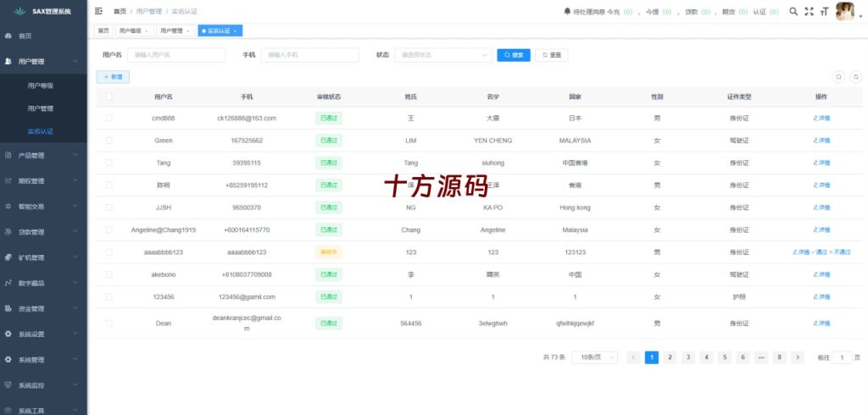Check the row checkbox for Green
This screenshot has height=415, width=868.
point(109,141)
